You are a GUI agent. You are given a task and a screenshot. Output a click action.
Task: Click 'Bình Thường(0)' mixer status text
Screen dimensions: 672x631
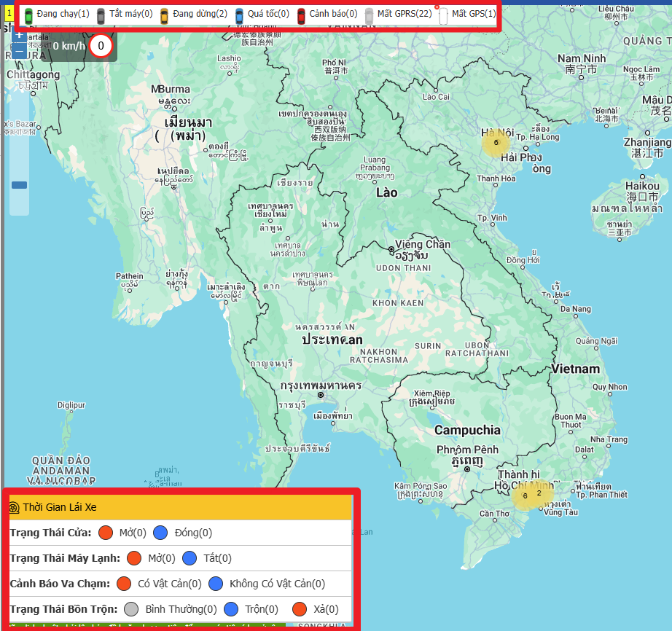click(x=181, y=609)
